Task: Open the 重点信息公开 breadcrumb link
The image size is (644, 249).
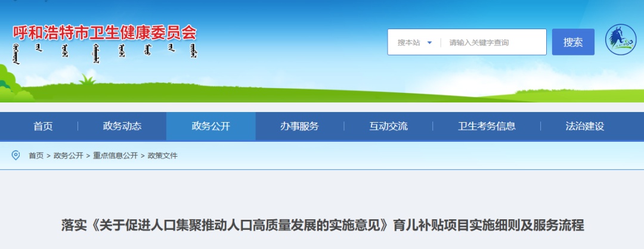Action: pos(115,155)
